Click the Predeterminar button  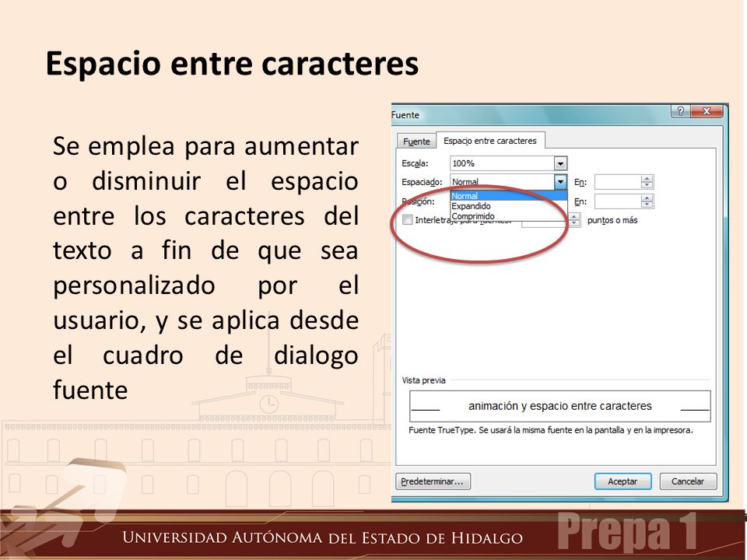pyautogui.click(x=433, y=481)
